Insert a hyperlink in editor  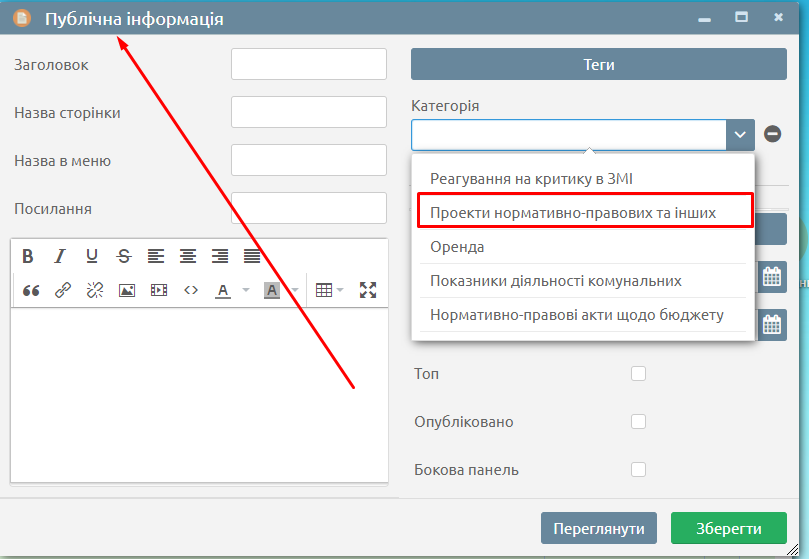(x=63, y=290)
